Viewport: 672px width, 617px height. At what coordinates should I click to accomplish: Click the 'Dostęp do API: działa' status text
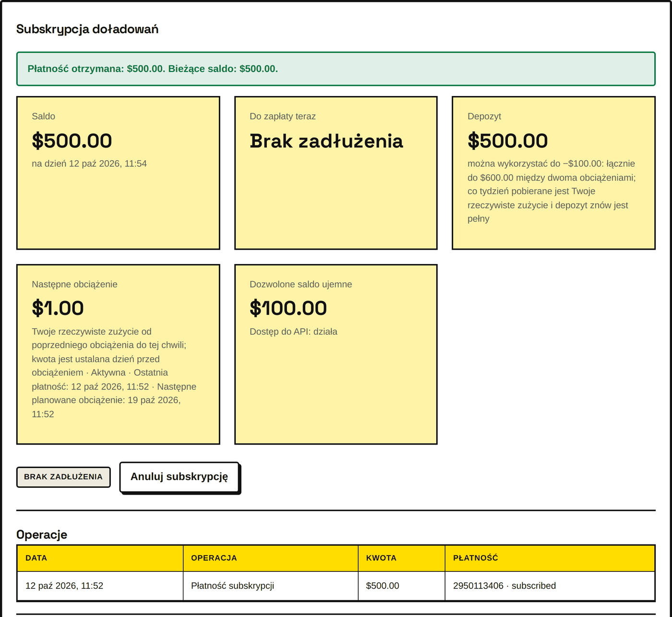[x=293, y=332]
